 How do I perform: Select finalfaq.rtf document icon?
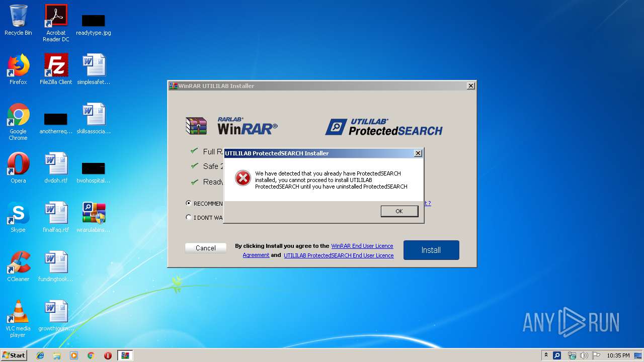[56, 217]
